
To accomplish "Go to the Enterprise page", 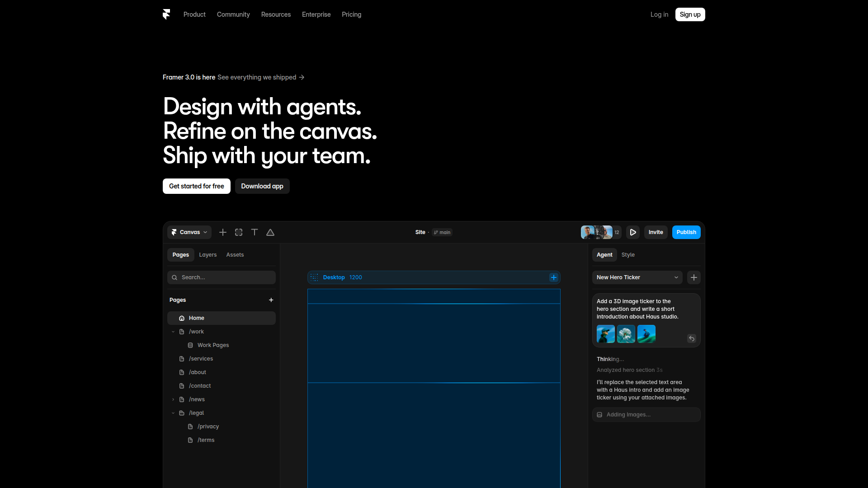I will pos(316,14).
